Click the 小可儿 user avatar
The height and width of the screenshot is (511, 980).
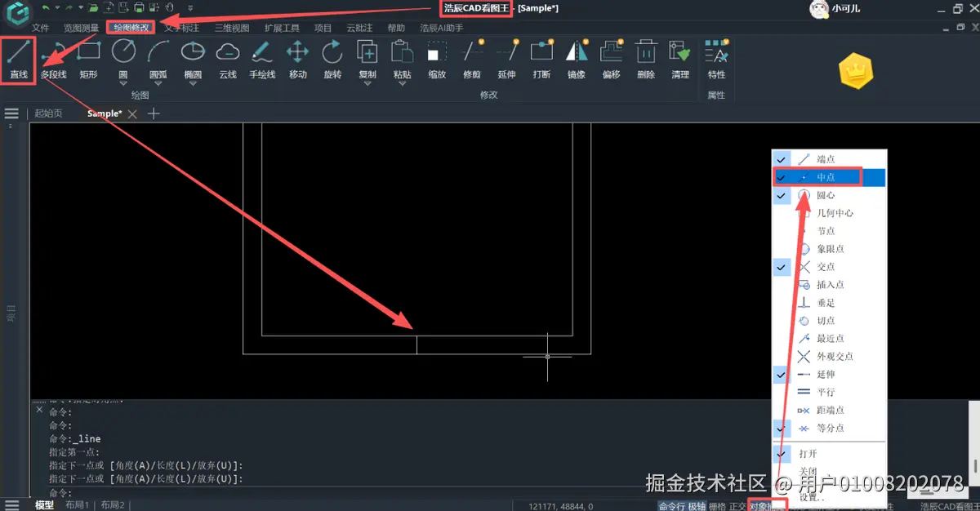coord(819,9)
